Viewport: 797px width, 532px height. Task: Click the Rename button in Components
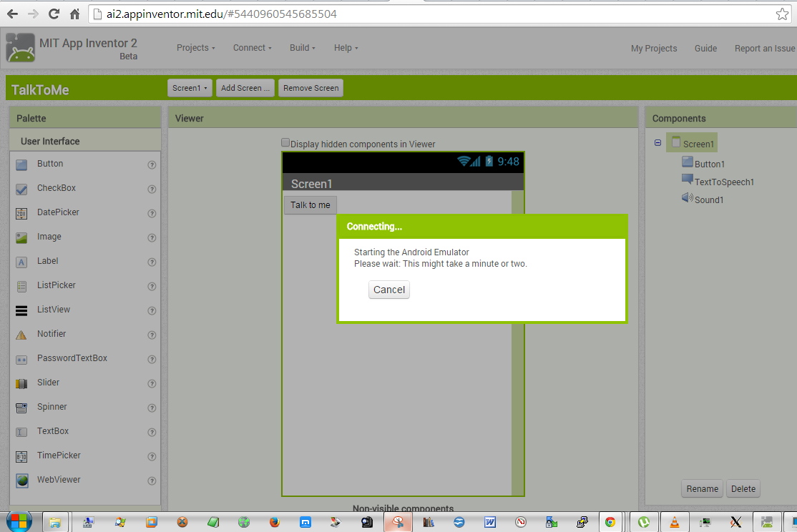pyautogui.click(x=702, y=489)
